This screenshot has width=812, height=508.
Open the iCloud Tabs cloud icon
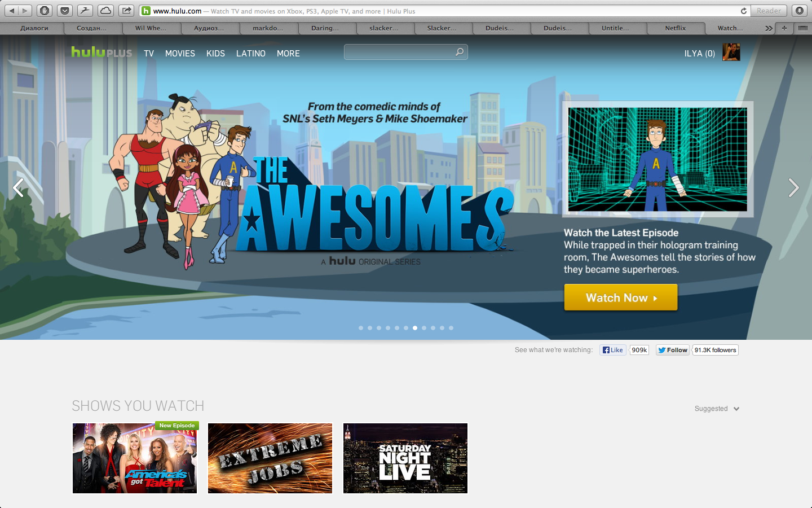coord(105,11)
